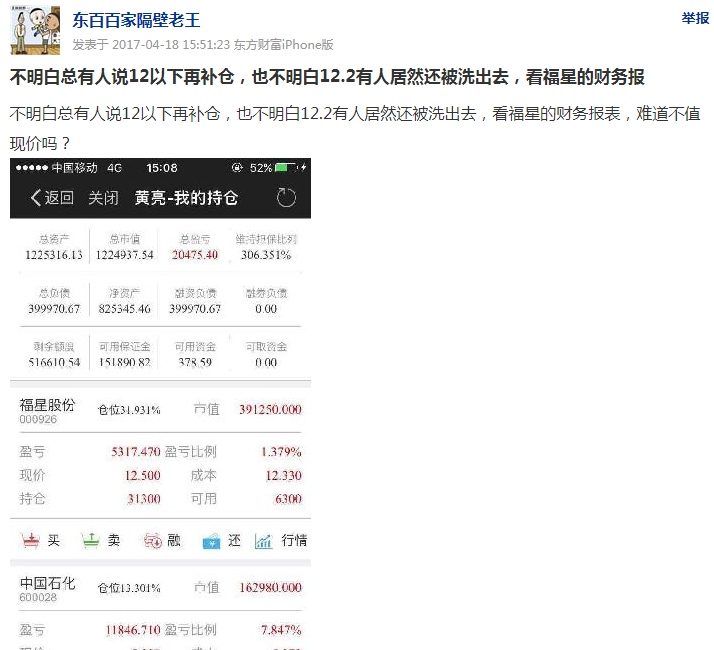Tap the 还 repay icon

click(x=211, y=541)
